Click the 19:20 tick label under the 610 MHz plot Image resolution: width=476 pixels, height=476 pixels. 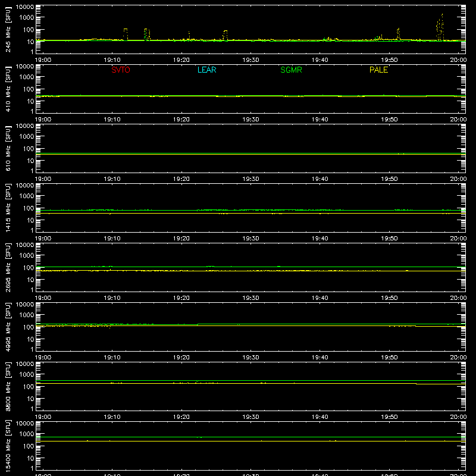[x=181, y=179]
